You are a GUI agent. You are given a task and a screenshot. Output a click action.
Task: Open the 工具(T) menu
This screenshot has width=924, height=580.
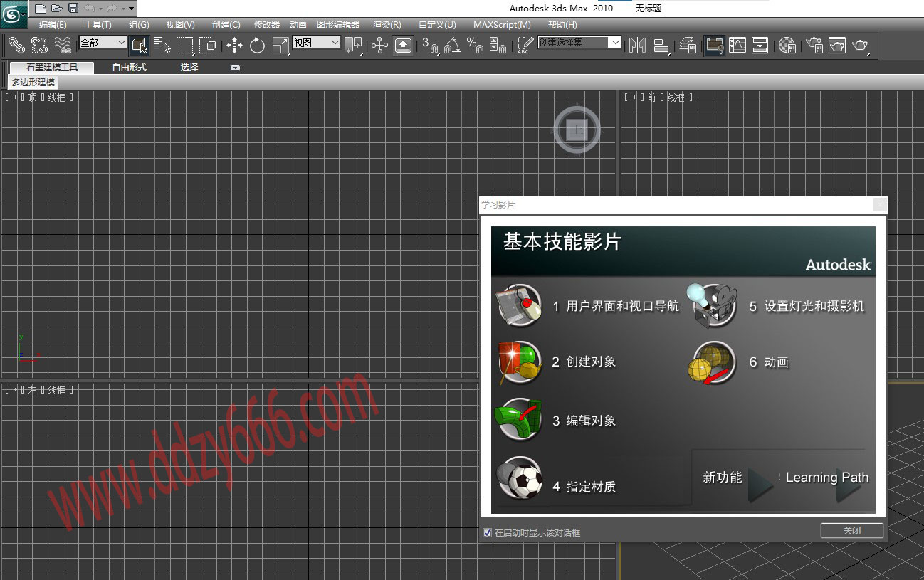(98, 25)
